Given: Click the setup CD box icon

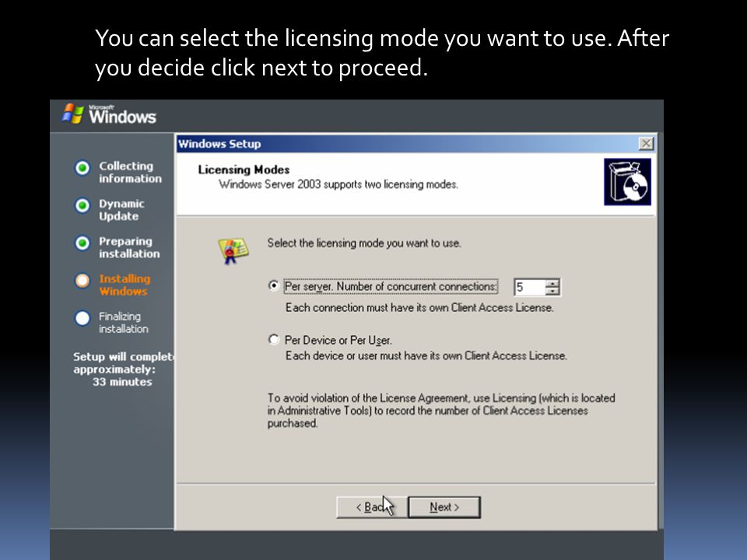Looking at the screenshot, I should pos(627,182).
